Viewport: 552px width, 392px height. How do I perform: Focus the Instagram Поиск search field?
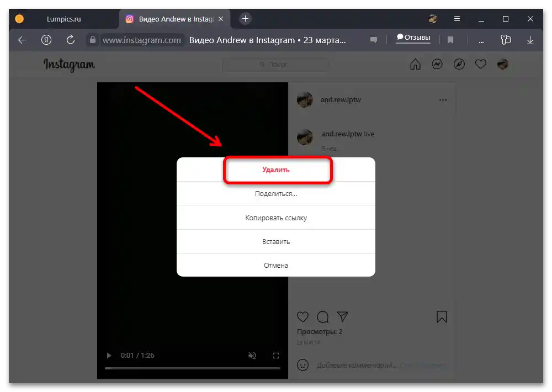pyautogui.click(x=276, y=65)
